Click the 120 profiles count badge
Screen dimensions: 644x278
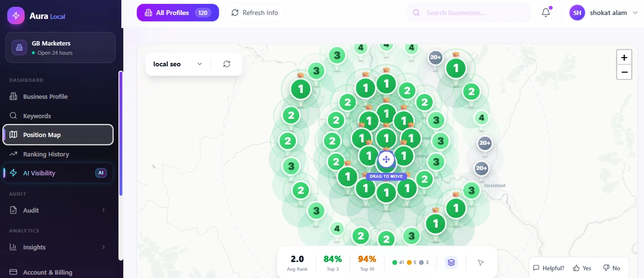point(203,13)
